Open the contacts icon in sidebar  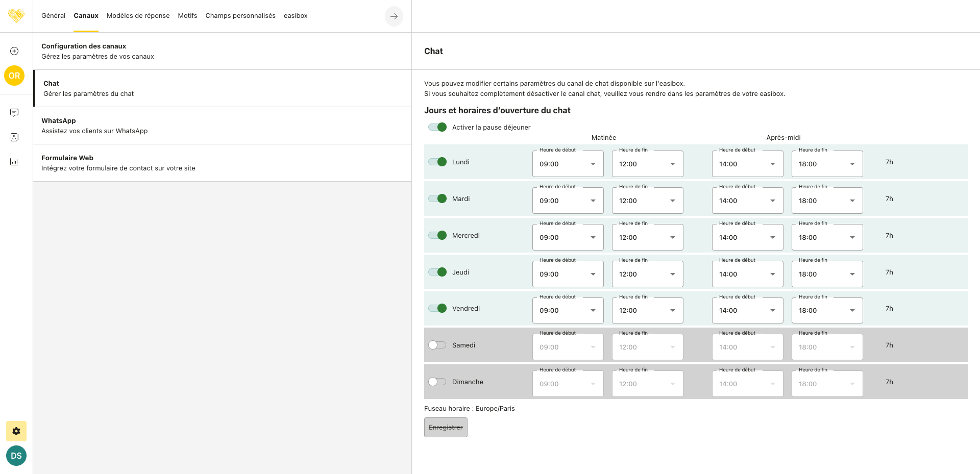coord(14,137)
